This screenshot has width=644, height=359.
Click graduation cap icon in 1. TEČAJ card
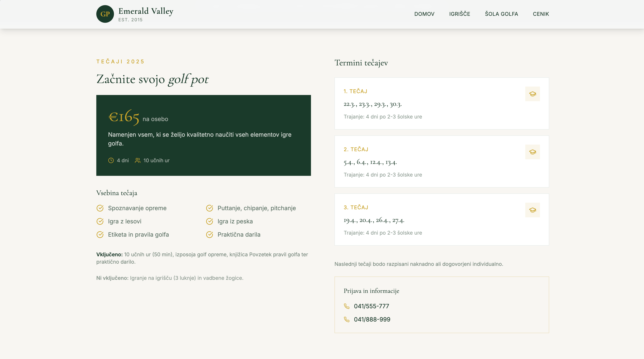click(532, 94)
